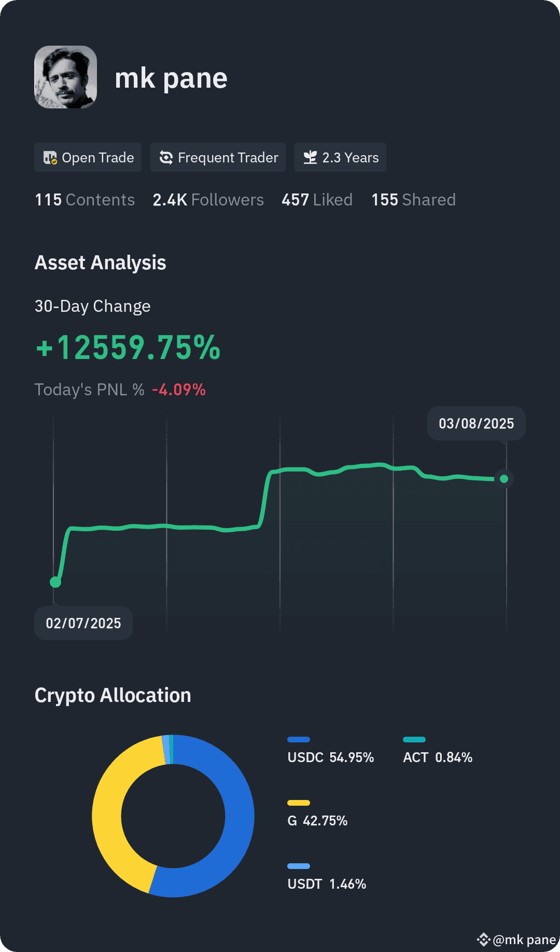Select the teal ACT legend swatch

point(414,739)
